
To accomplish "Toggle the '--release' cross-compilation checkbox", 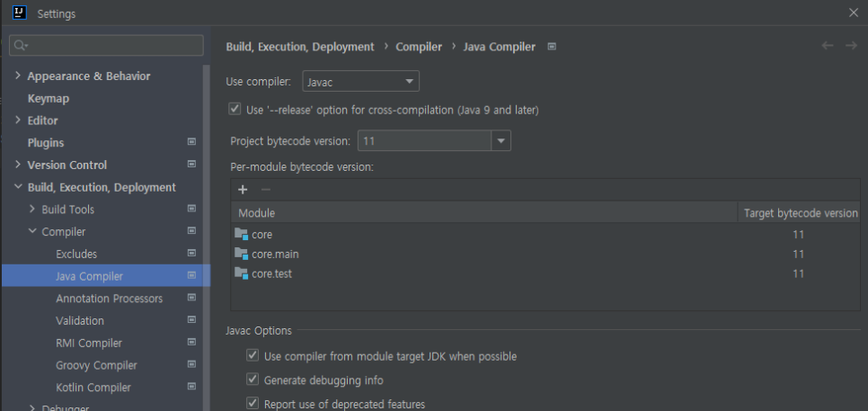I will pos(235,109).
